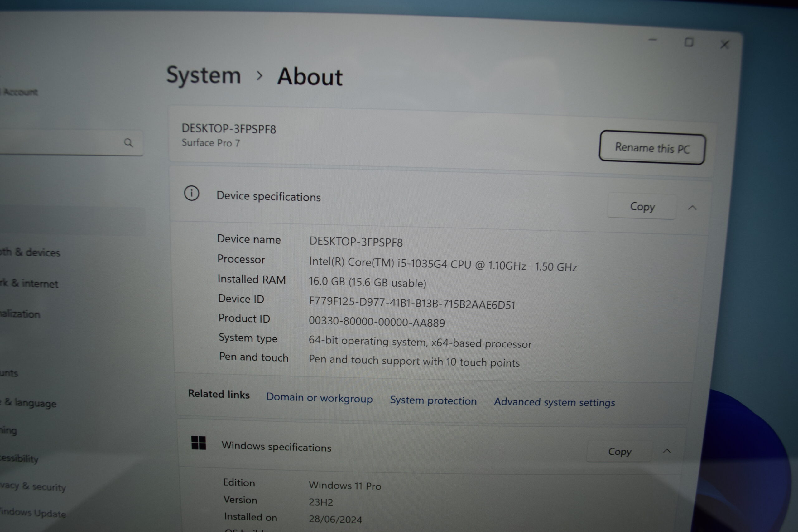Copy the Windows specifications

(619, 451)
